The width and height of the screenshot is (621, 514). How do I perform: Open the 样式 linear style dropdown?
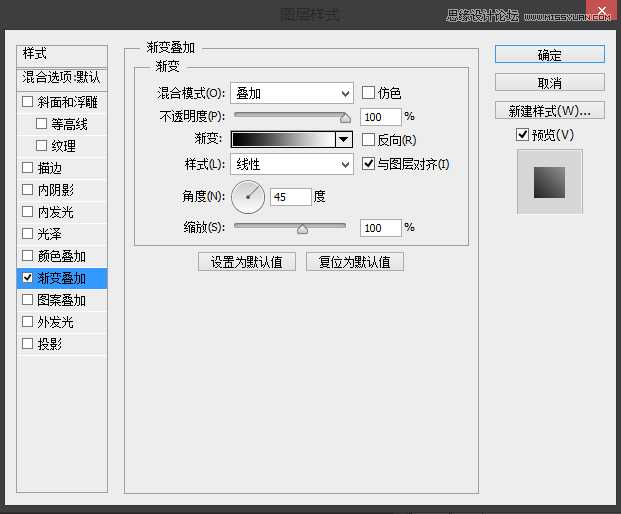[291, 164]
